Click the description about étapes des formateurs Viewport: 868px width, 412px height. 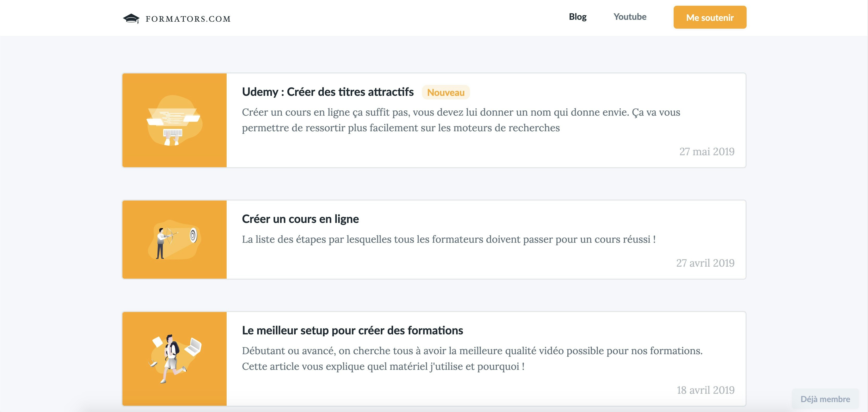click(x=449, y=240)
